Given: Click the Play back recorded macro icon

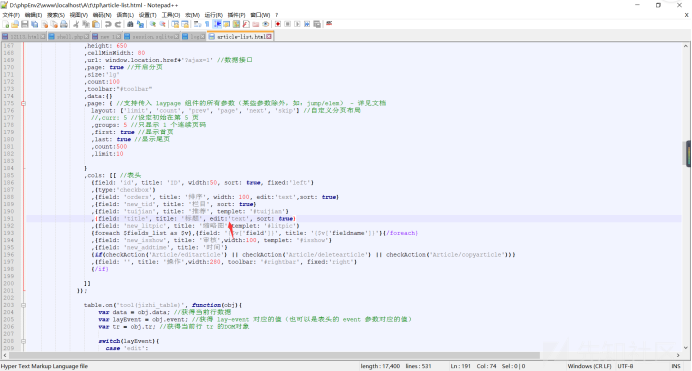Looking at the screenshot, I should pos(297,24).
